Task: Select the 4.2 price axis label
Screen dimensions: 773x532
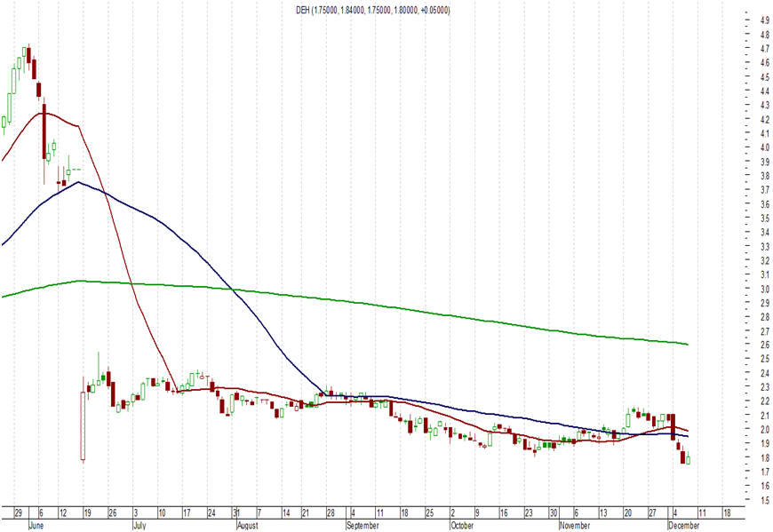Action: click(765, 119)
